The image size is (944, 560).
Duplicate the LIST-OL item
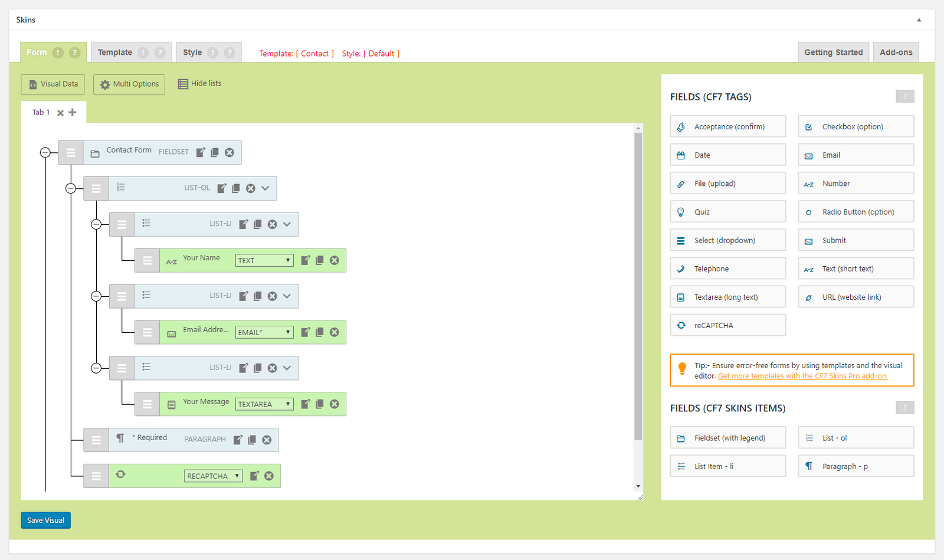click(236, 188)
